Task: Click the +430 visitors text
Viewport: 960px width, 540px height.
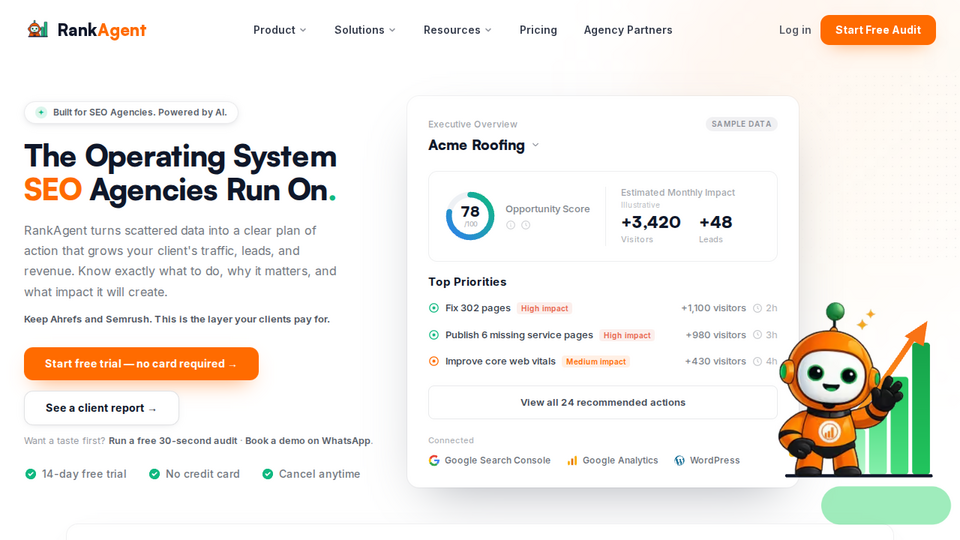Action: point(715,361)
